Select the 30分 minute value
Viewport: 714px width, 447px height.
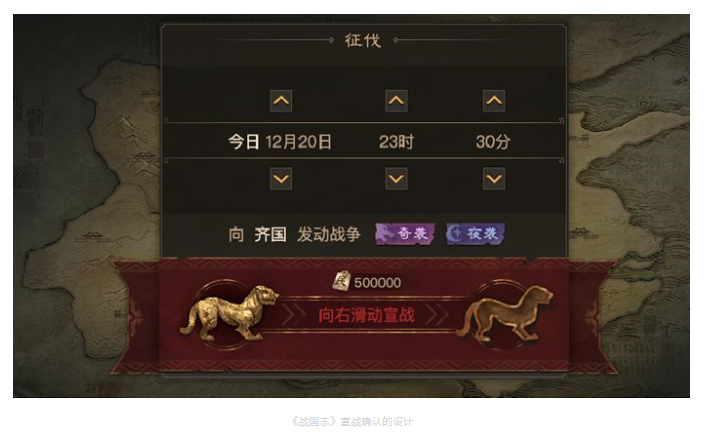tap(493, 142)
